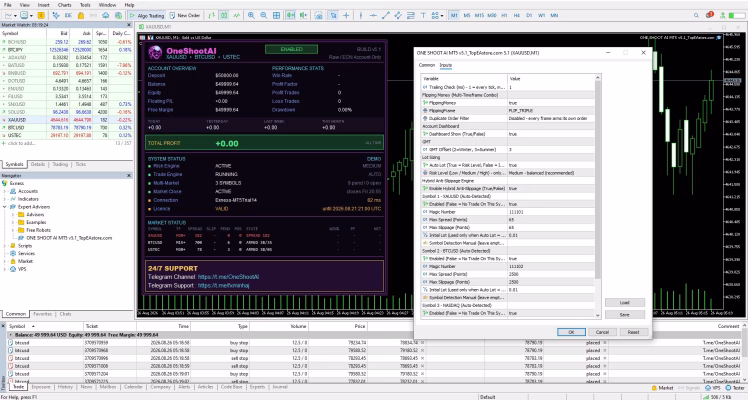Click 'click to add...' in Market Watch
The height and width of the screenshot is (400, 748).
(x=21, y=143)
